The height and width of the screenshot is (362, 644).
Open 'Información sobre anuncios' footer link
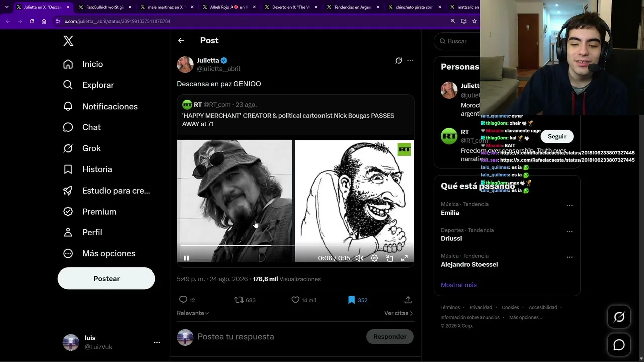click(470, 318)
